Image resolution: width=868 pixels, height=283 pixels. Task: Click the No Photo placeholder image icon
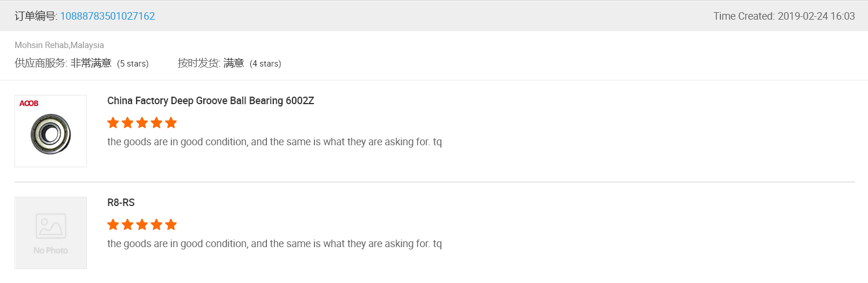[50, 226]
